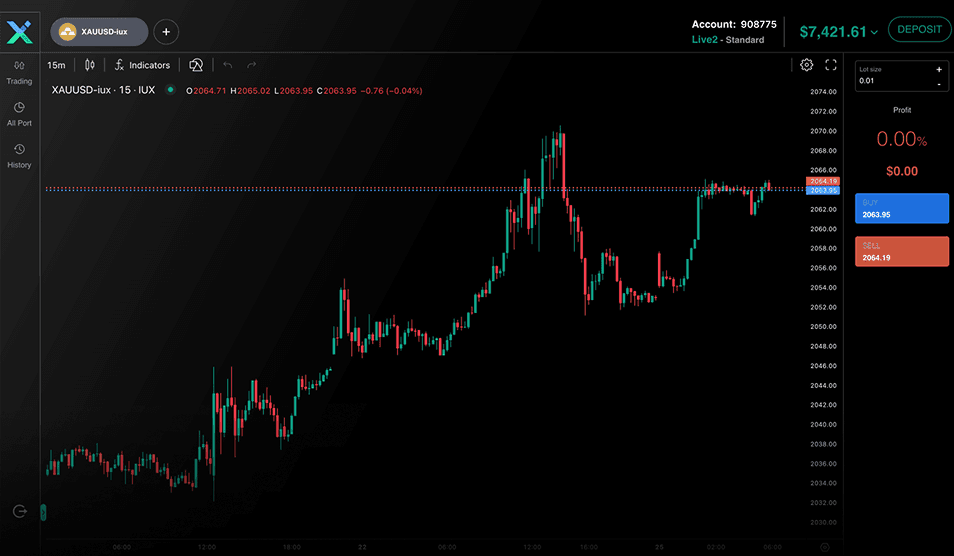
Task: Click SELL at 2064.19
Action: coord(901,251)
